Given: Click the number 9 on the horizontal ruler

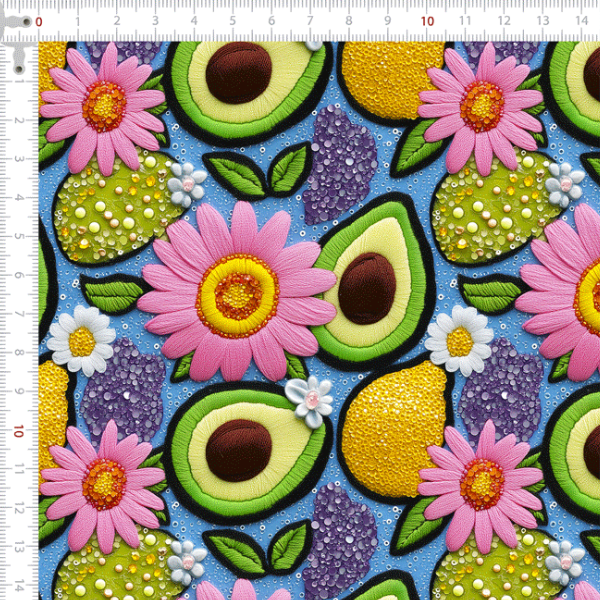Looking at the screenshot, I should point(388,21).
